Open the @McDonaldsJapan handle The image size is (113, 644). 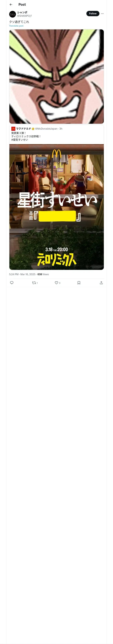pos(46,129)
